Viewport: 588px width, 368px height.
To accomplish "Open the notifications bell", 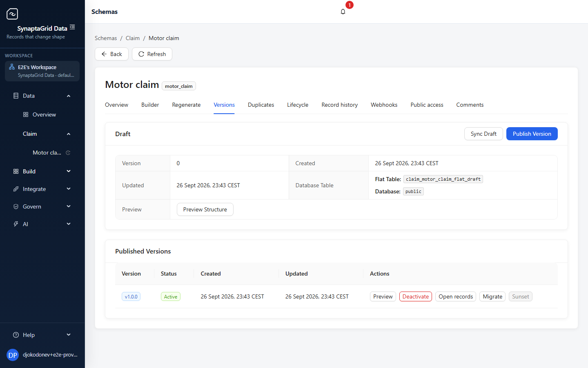I will [343, 11].
